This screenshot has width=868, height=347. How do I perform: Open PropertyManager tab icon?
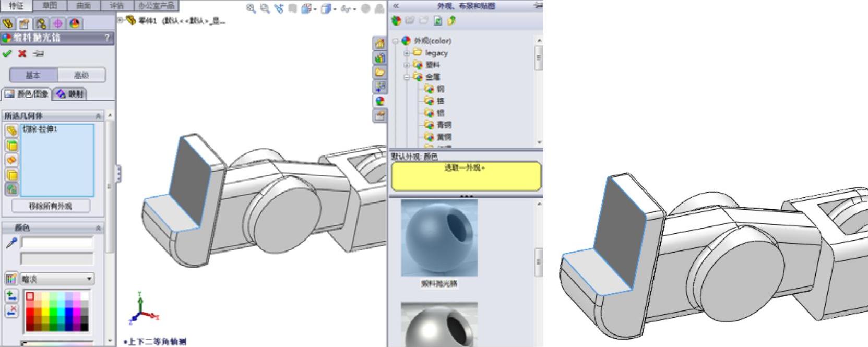(25, 23)
